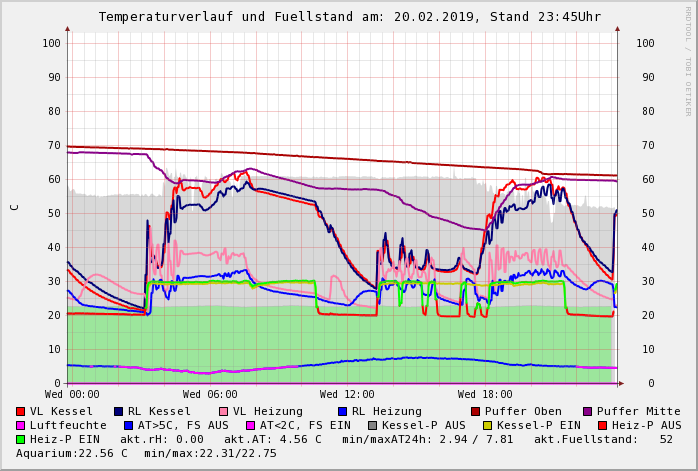Select the blue RL Heizung legend swatch
This screenshot has width=698, height=471.
[x=342, y=411]
